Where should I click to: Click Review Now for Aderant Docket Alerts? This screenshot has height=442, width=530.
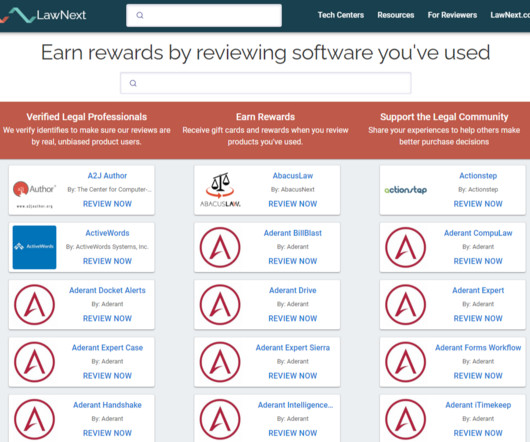pyautogui.click(x=107, y=318)
